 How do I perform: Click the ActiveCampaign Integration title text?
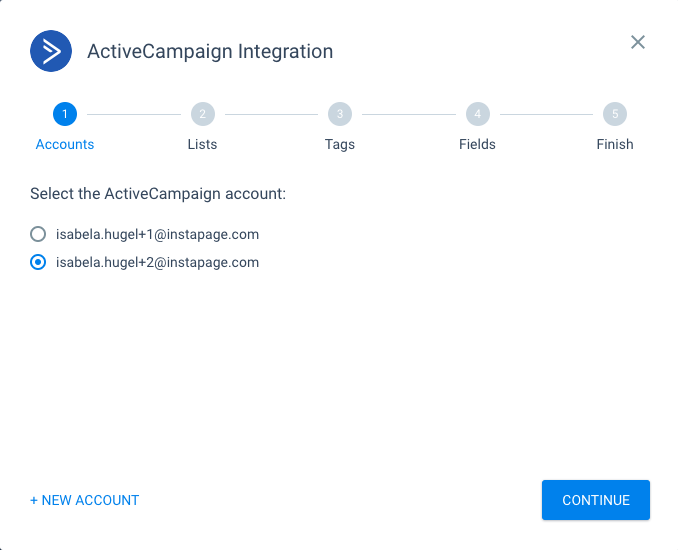coord(210,51)
